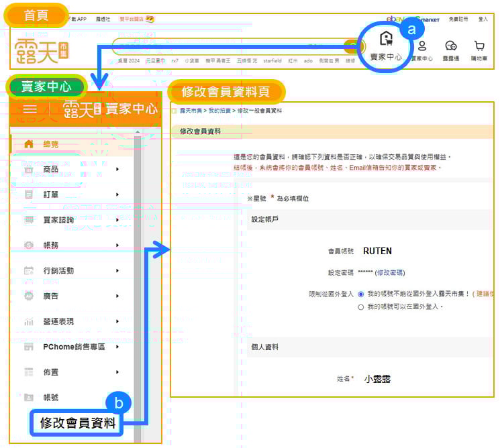Open the 買家諮詢 sidebar menu item
500x448 pixels.
58,220
